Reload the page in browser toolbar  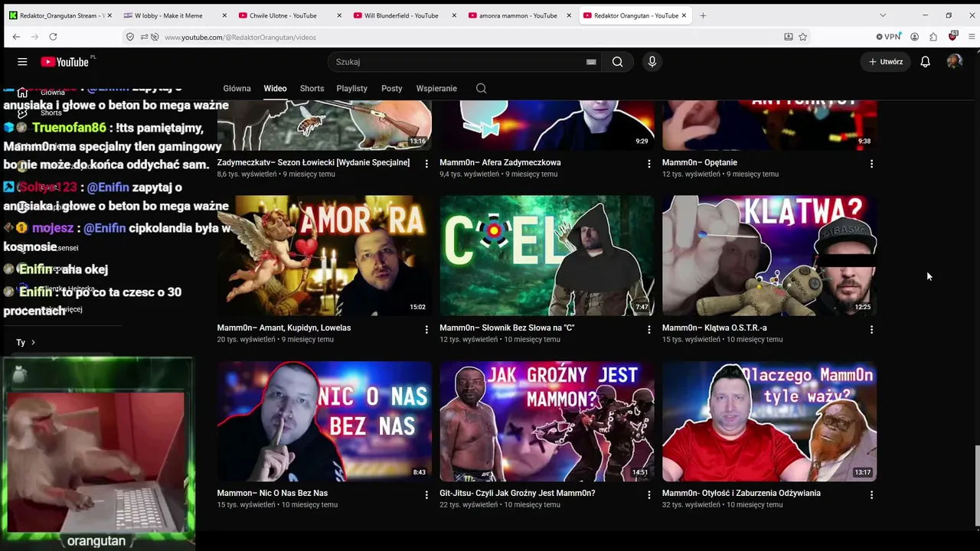(53, 37)
